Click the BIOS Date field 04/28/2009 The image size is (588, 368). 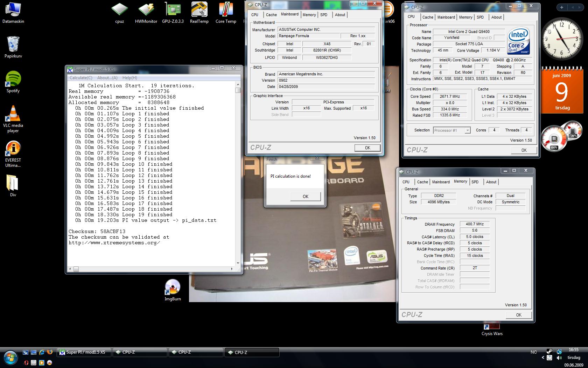[326, 87]
